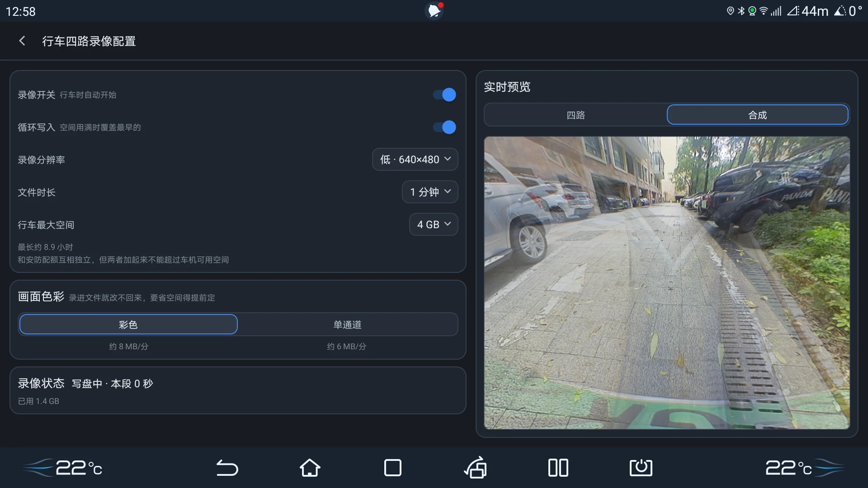868x488 pixels.
Task: Tap the 写盘中 · 本段 0 秒 status
Action: (x=113, y=384)
